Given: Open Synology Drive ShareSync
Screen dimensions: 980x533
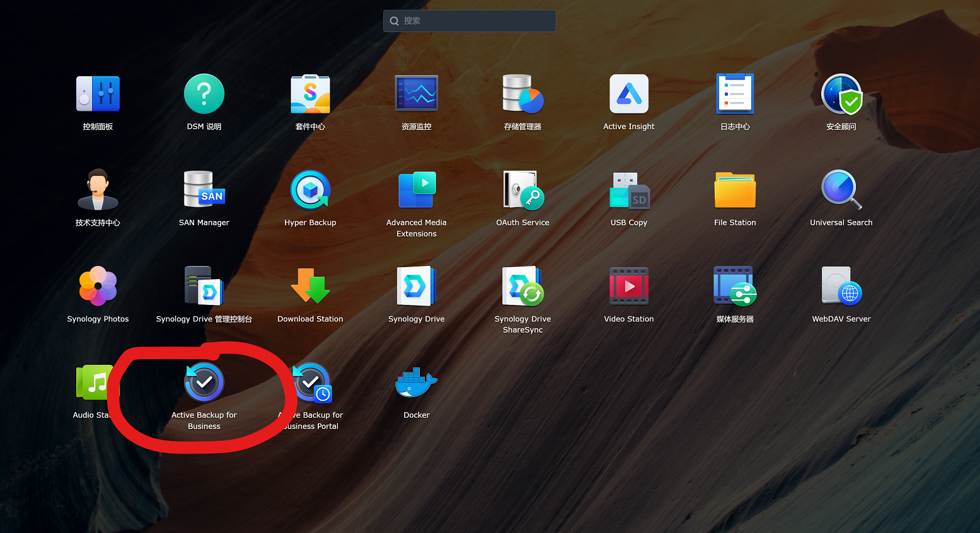Looking at the screenshot, I should click(x=522, y=286).
